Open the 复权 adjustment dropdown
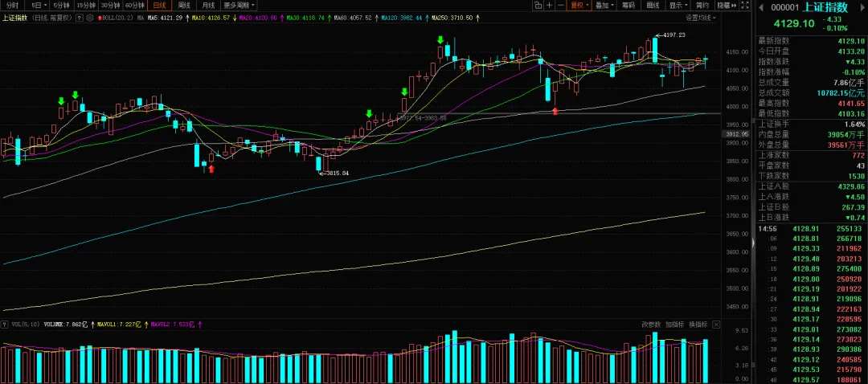Screen dimensions: 868x384 click(580, 6)
